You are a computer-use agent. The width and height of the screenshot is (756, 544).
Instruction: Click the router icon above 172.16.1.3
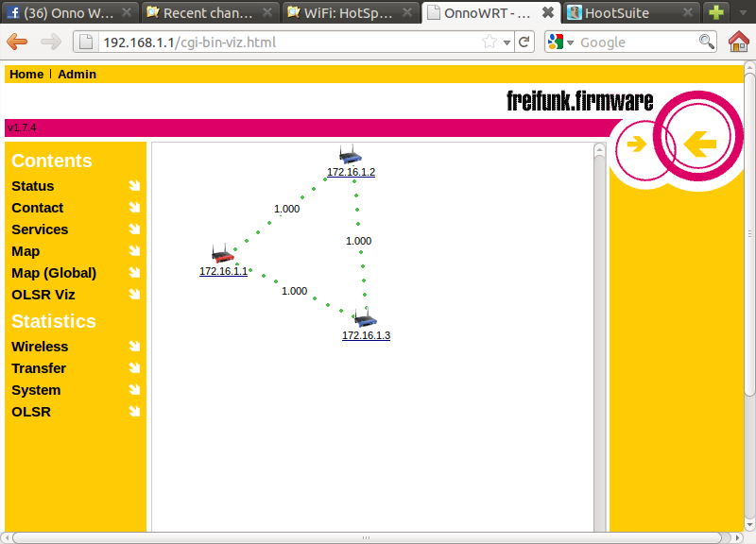coord(366,318)
